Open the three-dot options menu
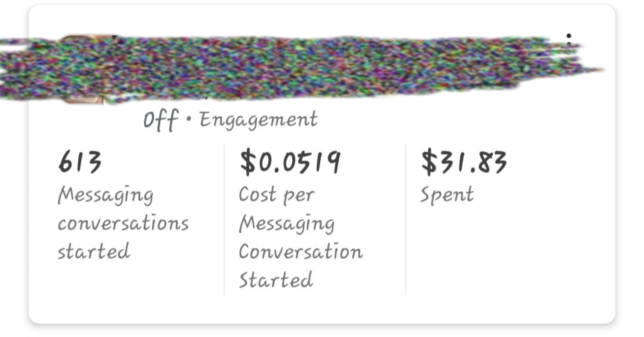The image size is (644, 337). click(x=568, y=44)
